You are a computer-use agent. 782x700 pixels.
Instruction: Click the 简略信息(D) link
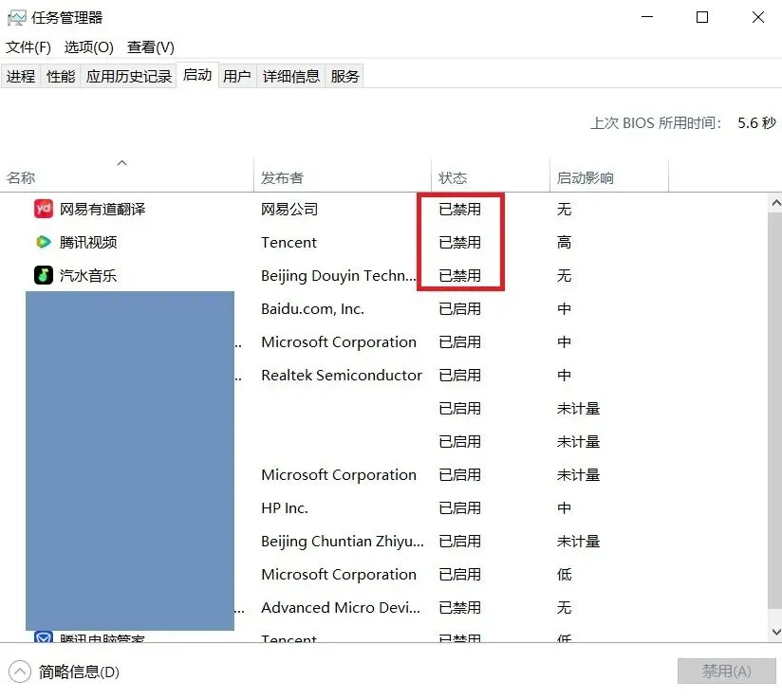79,672
